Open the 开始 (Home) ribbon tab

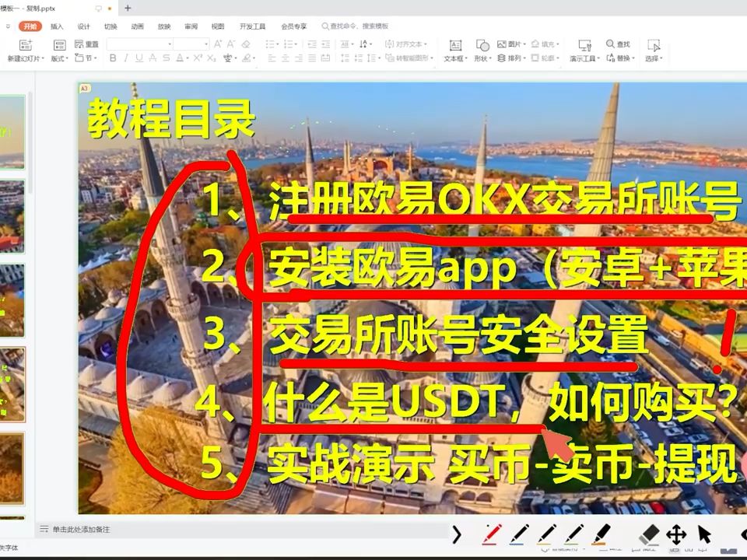[30, 26]
